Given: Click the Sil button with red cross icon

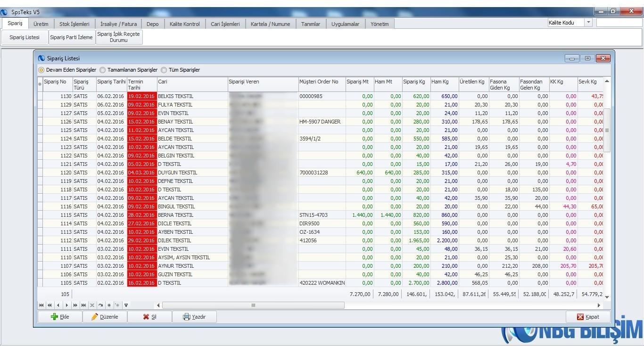Looking at the screenshot, I should click(x=149, y=317).
